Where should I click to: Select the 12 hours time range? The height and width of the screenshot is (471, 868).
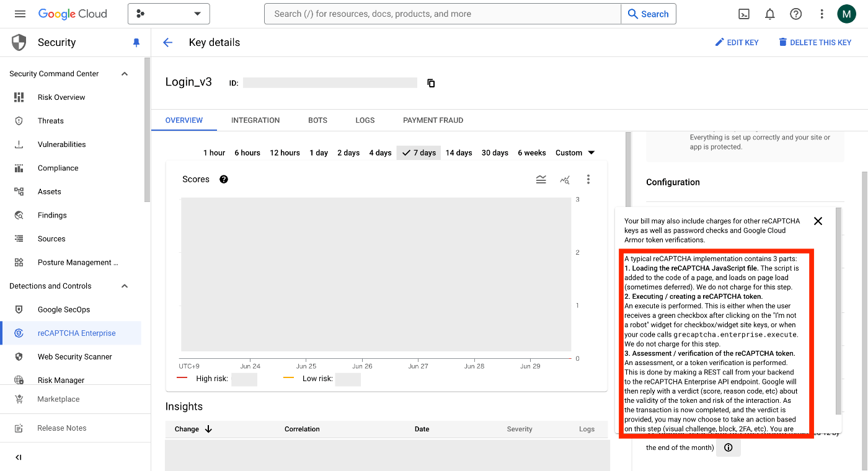click(x=285, y=152)
